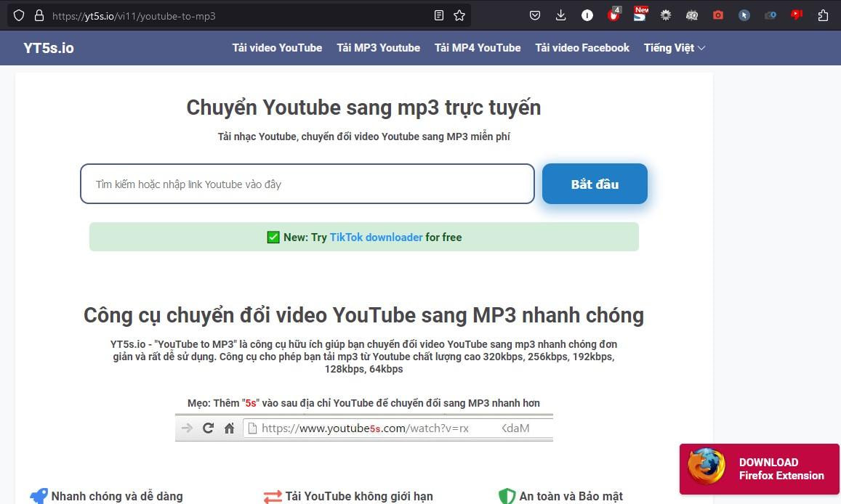This screenshot has height=504, width=841.
Task: Click the subtitle starting "Tải nhạc Youtube"
Action: [x=363, y=137]
